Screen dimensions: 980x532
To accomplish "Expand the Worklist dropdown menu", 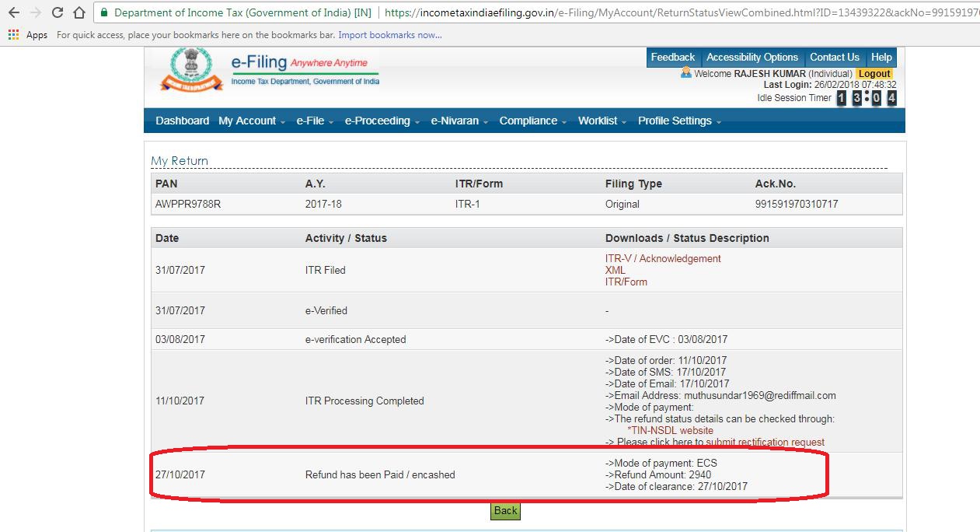I will (x=602, y=121).
